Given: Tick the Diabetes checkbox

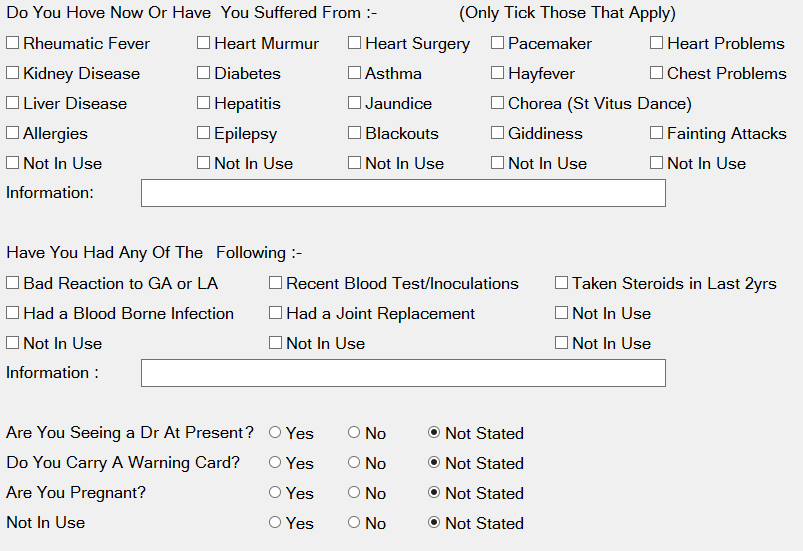Looking at the screenshot, I should [204, 73].
